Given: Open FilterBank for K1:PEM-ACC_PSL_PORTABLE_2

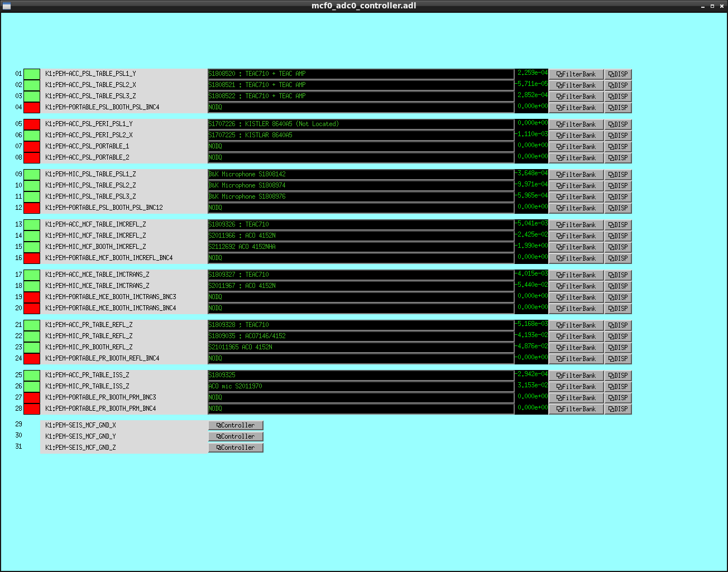Looking at the screenshot, I should 576,158.
